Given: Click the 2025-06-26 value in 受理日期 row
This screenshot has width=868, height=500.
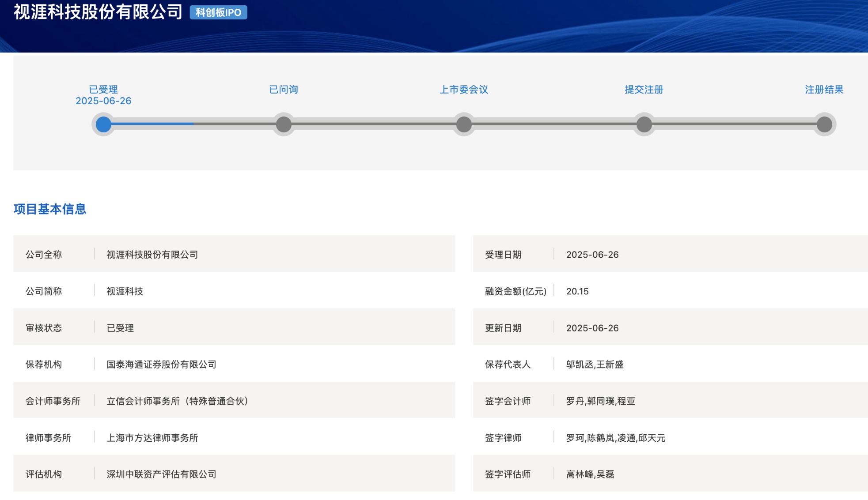Looking at the screenshot, I should [592, 255].
